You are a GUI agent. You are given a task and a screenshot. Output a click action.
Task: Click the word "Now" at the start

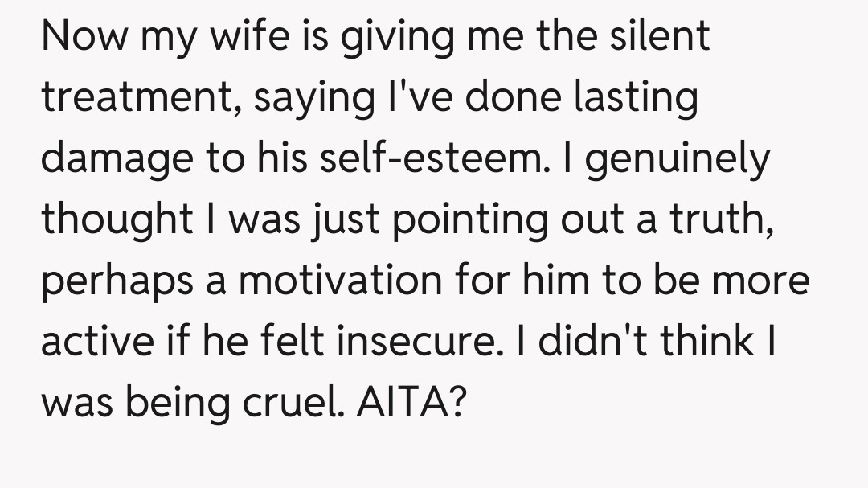pyautogui.click(x=85, y=38)
